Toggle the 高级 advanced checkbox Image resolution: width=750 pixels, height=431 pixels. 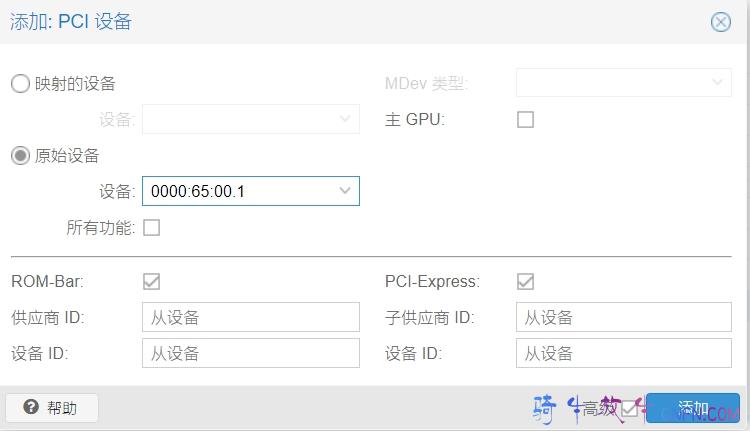[629, 408]
